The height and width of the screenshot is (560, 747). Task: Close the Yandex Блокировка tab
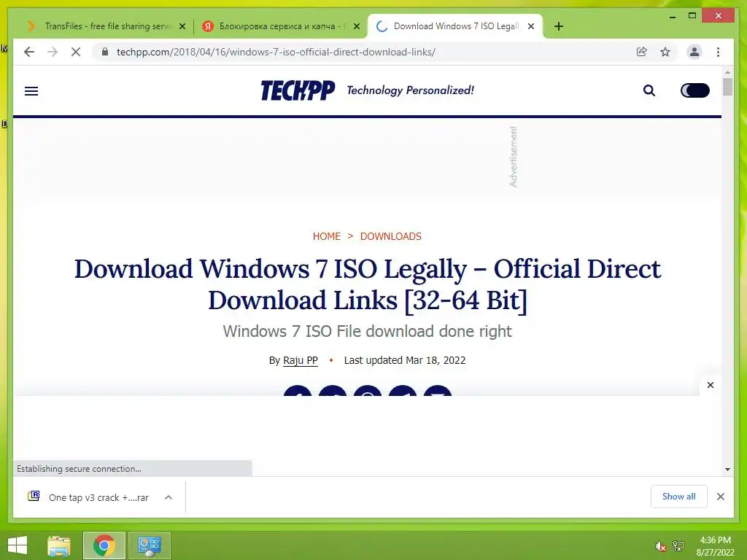(356, 26)
